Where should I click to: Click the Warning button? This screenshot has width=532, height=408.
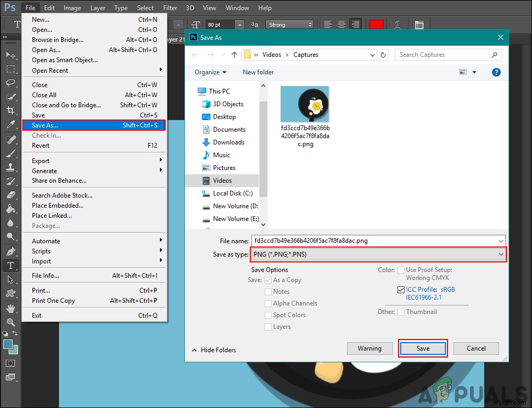point(370,348)
